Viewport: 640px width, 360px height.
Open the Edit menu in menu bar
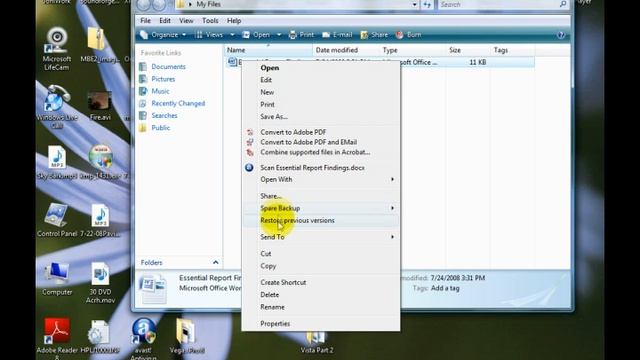tap(165, 20)
